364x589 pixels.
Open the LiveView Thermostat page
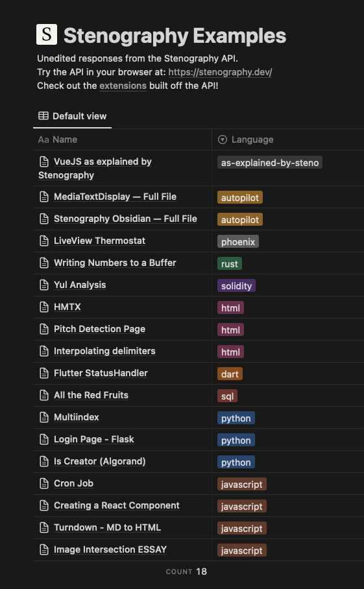pos(99,241)
